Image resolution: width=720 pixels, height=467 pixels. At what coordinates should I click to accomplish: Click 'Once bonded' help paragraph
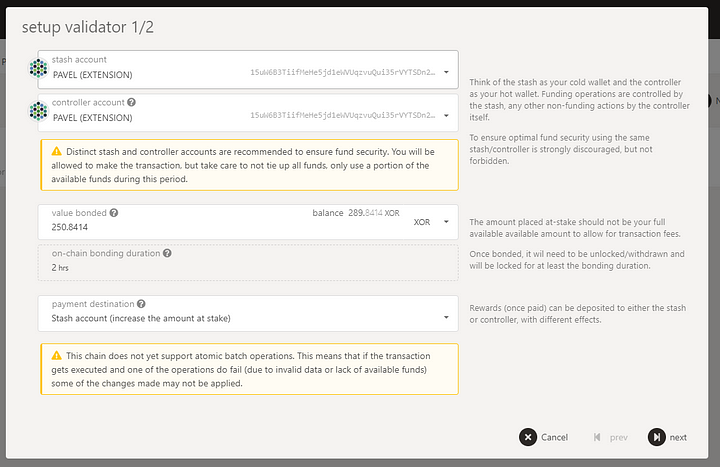[577, 259]
